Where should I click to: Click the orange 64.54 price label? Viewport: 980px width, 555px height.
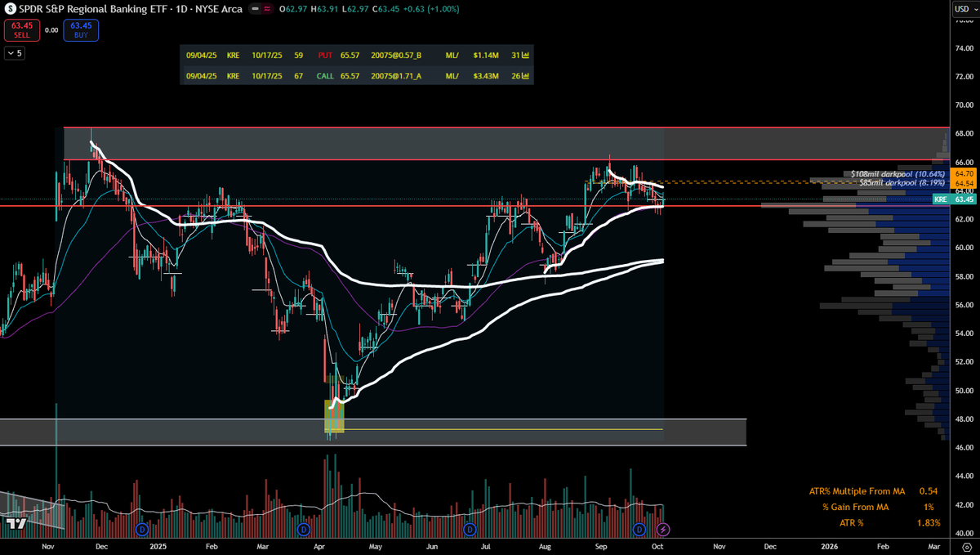tap(964, 184)
